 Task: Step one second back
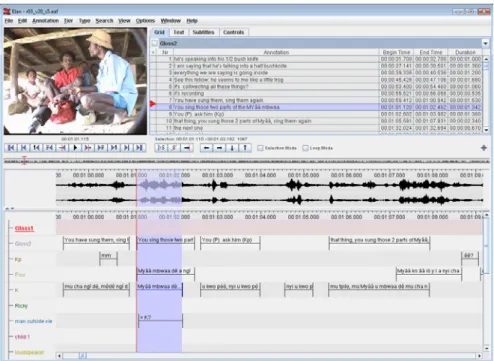coord(37,148)
